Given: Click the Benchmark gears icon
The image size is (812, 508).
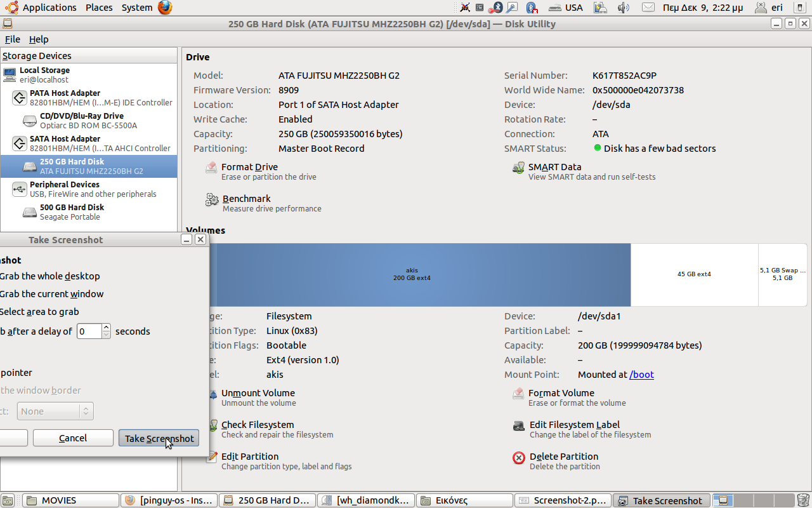Looking at the screenshot, I should (212, 200).
